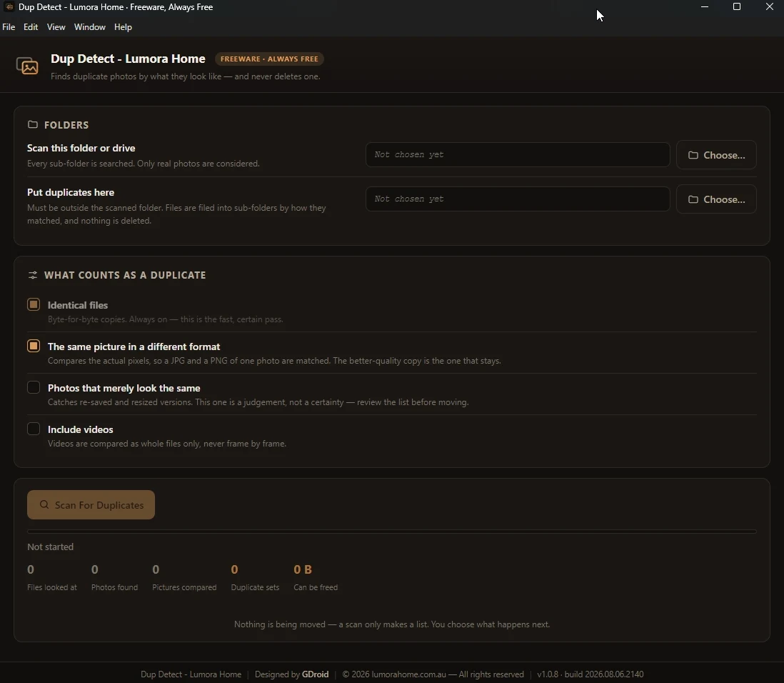The image size is (784, 683).
Task: Click the Dup Detect - Lumora Home heading
Action: (128, 59)
